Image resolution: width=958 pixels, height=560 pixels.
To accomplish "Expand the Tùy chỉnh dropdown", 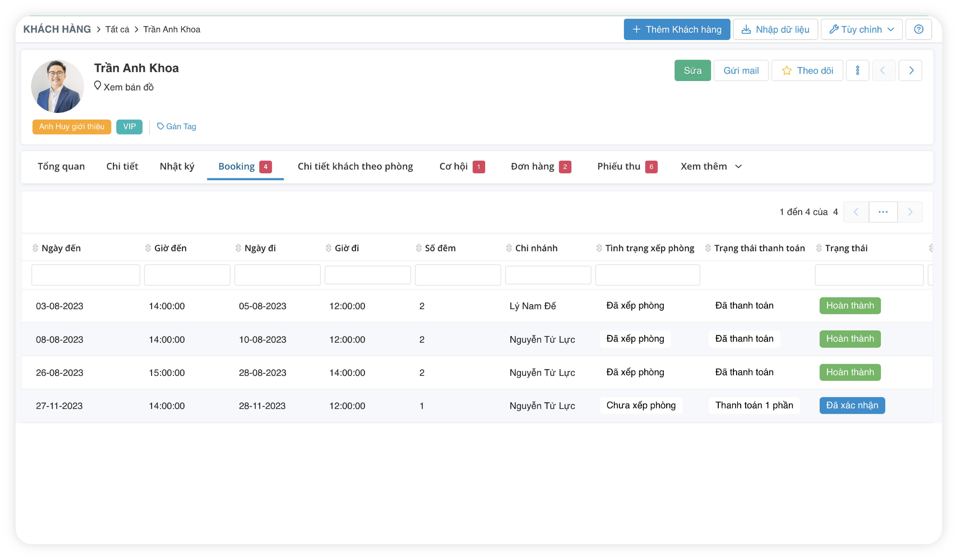I will coord(861,29).
